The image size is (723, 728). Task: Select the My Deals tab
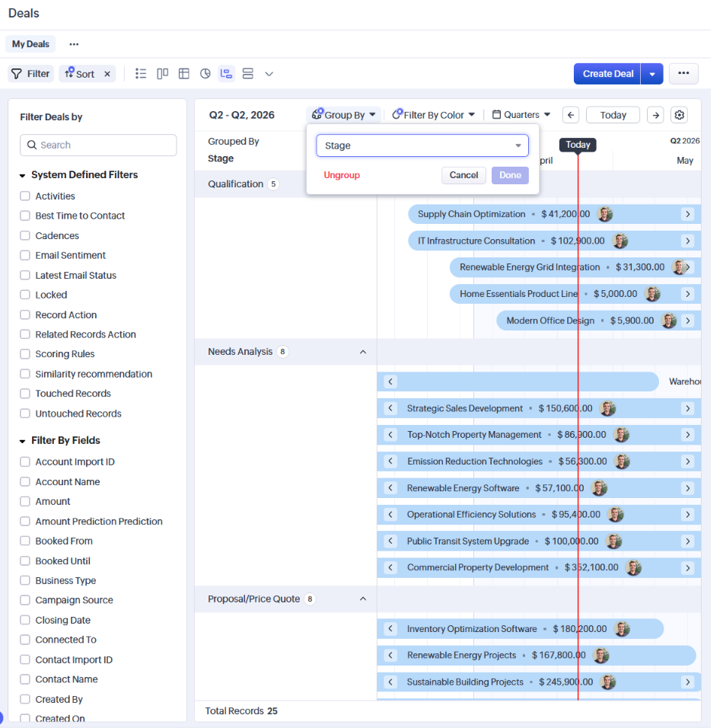(x=30, y=44)
